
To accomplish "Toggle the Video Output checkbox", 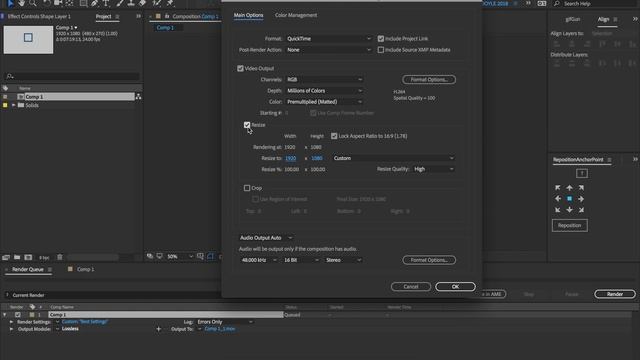I will tap(240, 69).
